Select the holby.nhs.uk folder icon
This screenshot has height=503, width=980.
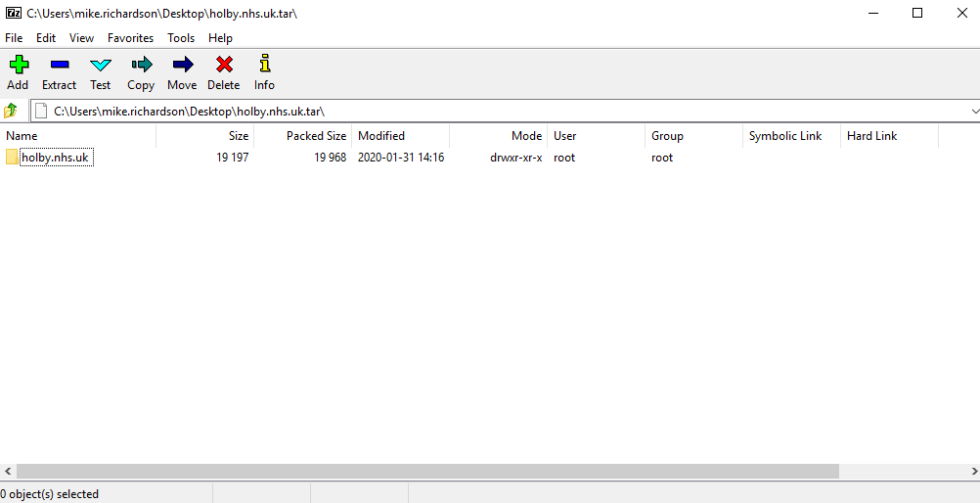[x=13, y=158]
